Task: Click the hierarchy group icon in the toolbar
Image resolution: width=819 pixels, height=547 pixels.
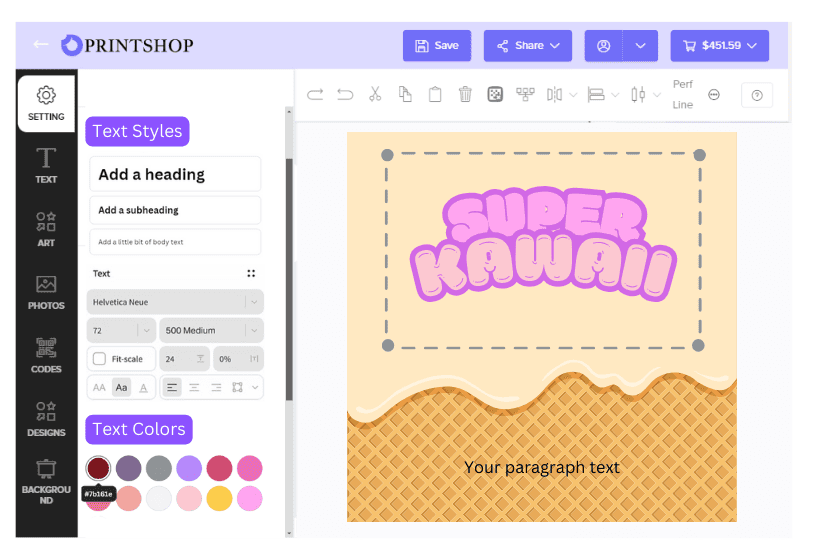Action: click(x=525, y=94)
